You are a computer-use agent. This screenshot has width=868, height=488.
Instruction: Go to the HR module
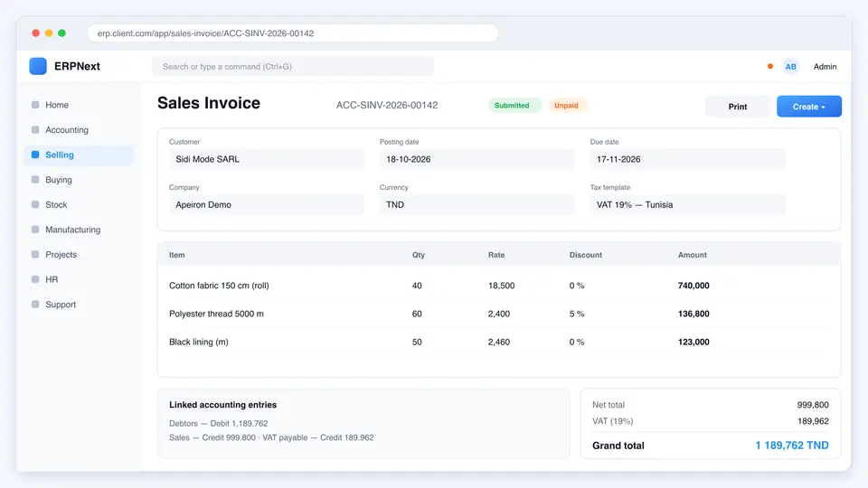(x=52, y=279)
